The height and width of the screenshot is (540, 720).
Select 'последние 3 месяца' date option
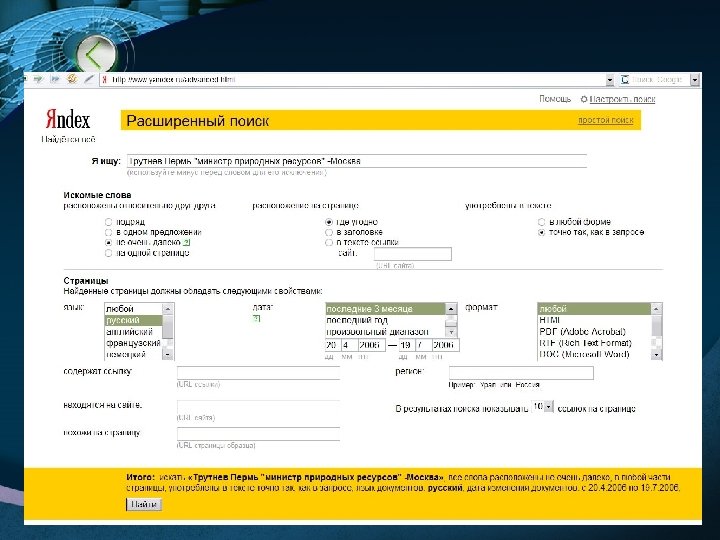(x=386, y=309)
